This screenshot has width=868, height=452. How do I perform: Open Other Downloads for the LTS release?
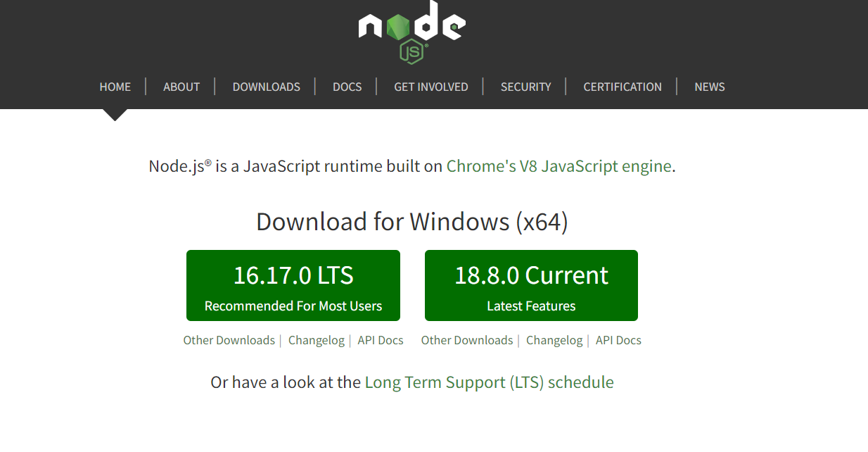click(x=229, y=340)
